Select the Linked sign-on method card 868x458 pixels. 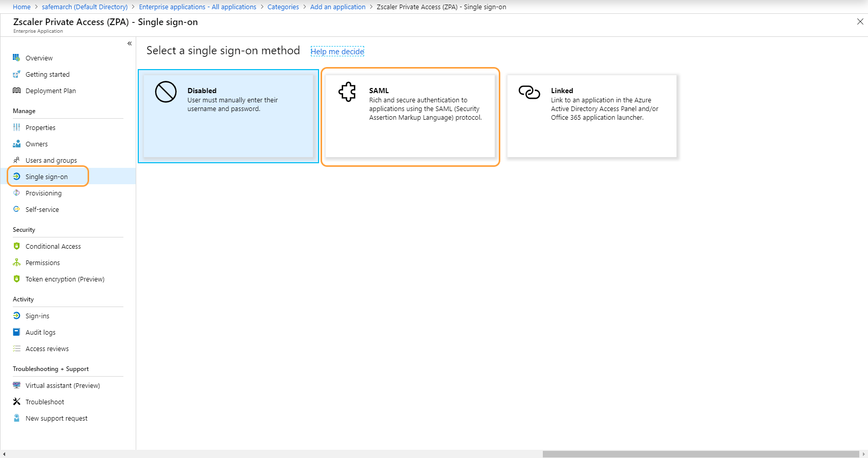point(592,116)
